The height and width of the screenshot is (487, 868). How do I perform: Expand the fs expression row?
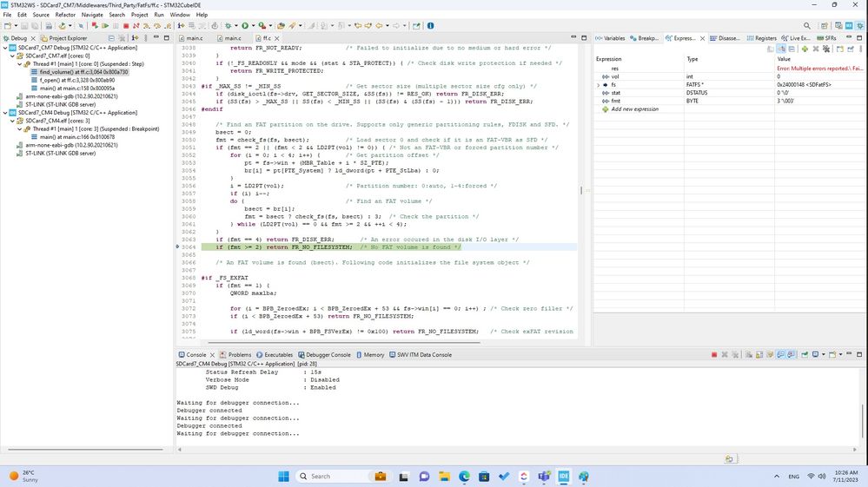click(598, 85)
